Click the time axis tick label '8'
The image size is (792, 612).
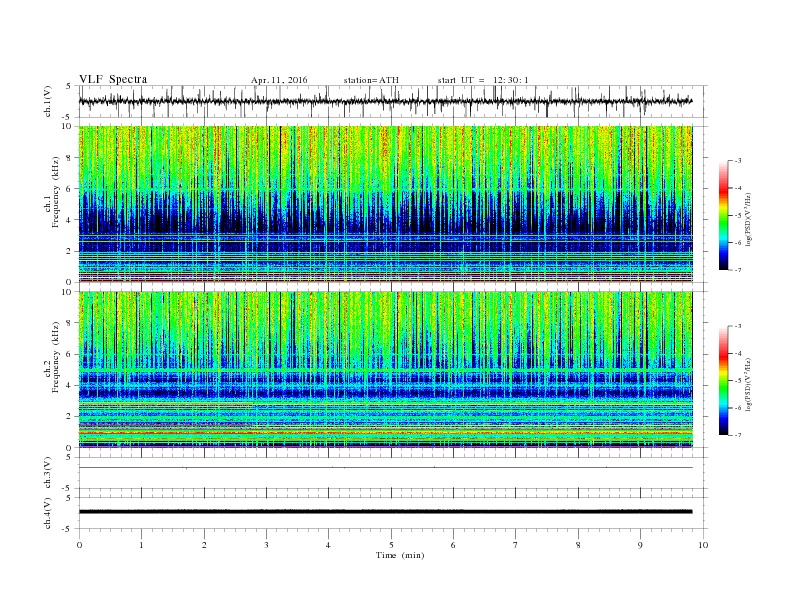click(578, 545)
